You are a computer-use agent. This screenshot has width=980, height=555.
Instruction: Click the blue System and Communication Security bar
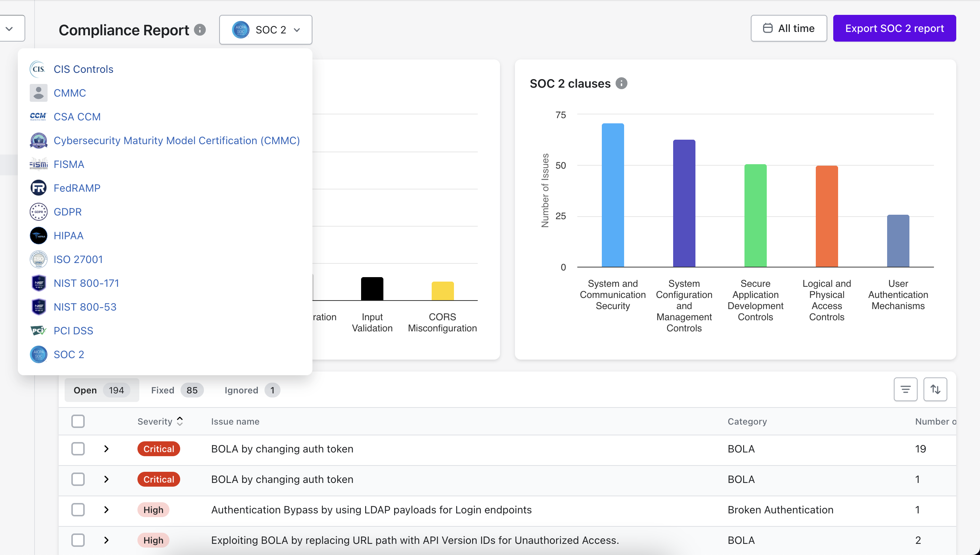coord(613,194)
